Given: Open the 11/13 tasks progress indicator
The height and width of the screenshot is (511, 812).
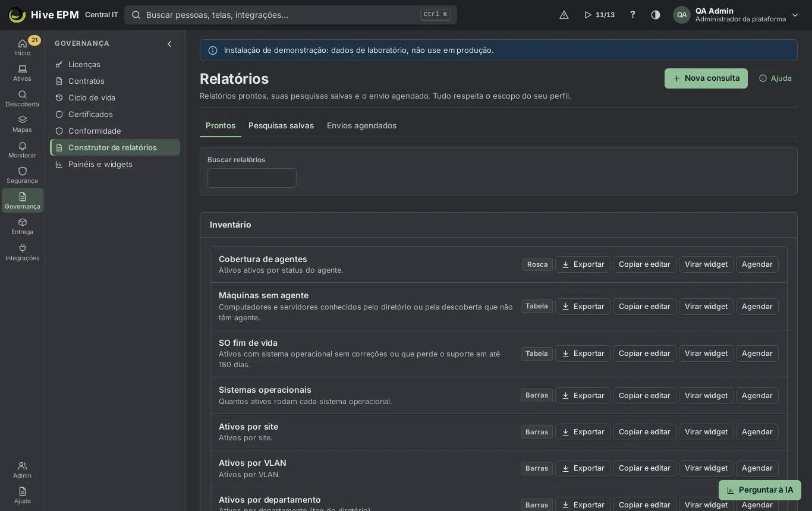Looking at the screenshot, I should (599, 15).
